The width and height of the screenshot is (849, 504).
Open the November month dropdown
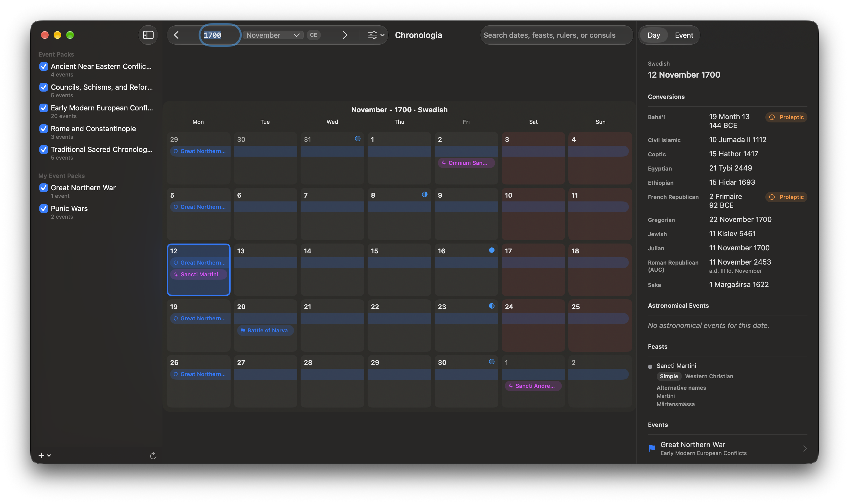click(x=273, y=35)
